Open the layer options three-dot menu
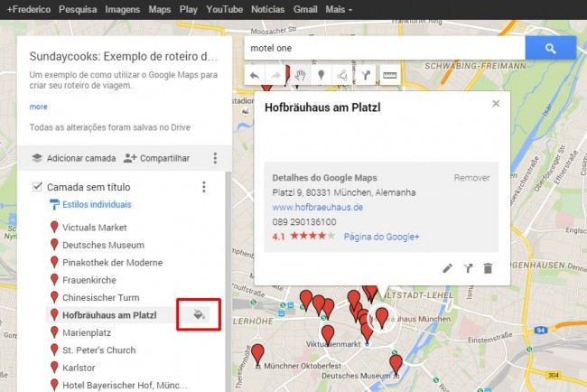Screen dimensions: 587x392 coord(204,187)
